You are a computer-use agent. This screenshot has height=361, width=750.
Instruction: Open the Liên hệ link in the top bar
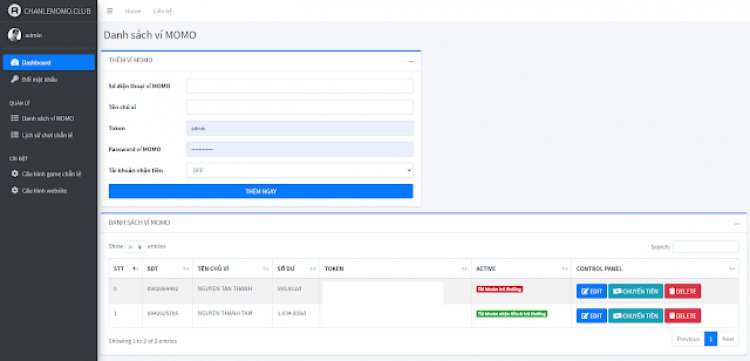(163, 11)
